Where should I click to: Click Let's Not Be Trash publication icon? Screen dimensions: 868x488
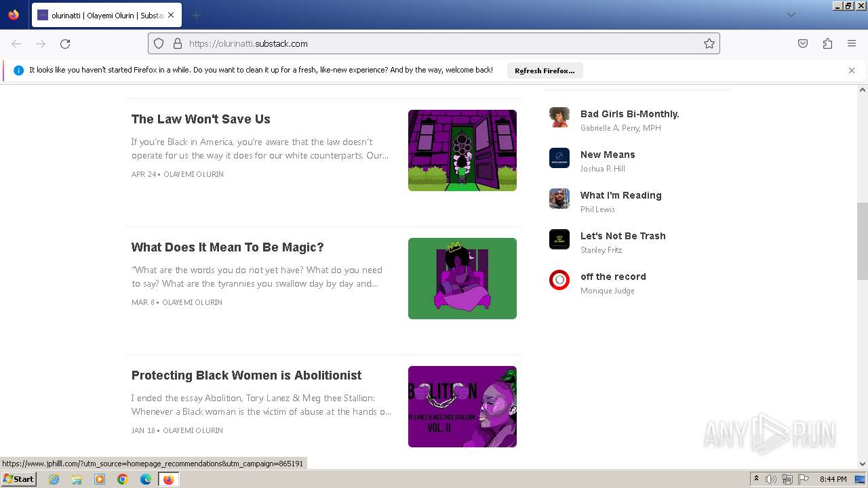[559, 239]
